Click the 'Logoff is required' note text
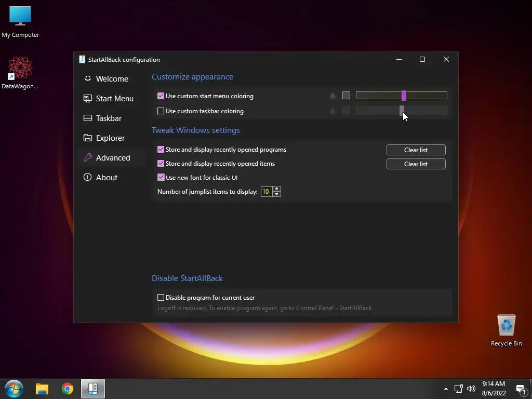 [x=264, y=308]
